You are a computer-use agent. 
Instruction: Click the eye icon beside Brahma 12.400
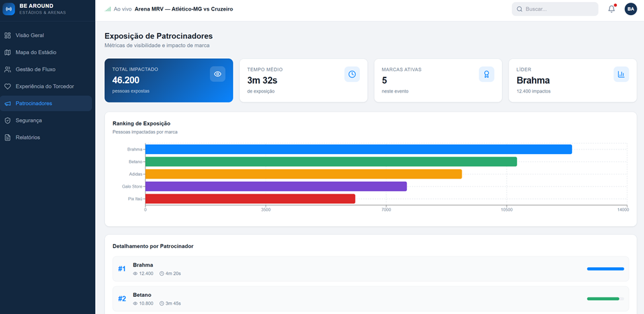point(135,274)
